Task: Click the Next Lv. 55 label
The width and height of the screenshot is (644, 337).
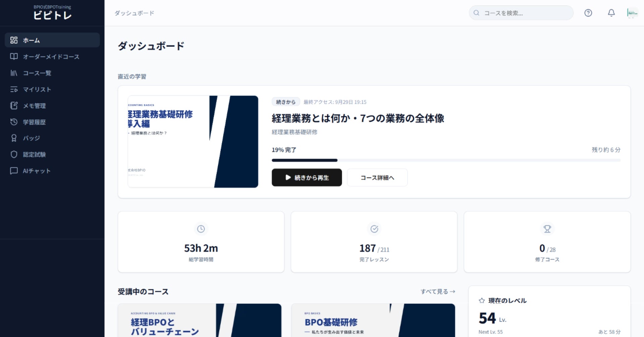Action: pyautogui.click(x=490, y=332)
